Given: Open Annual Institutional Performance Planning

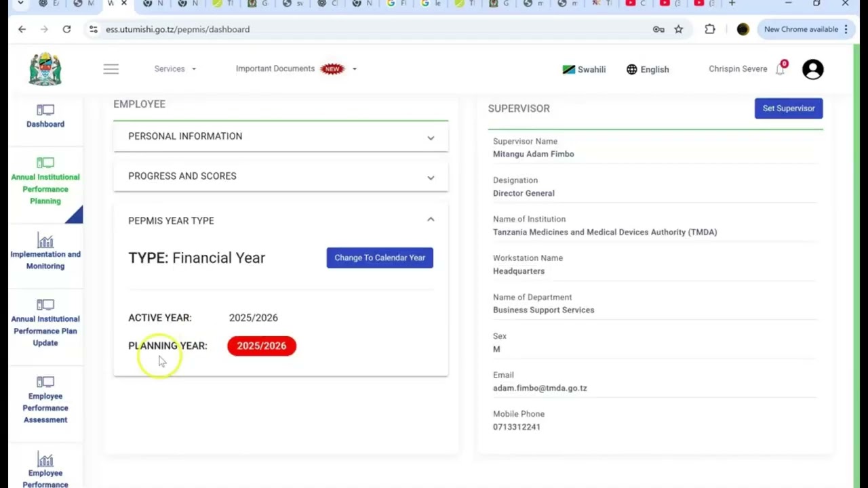Looking at the screenshot, I should pyautogui.click(x=45, y=181).
